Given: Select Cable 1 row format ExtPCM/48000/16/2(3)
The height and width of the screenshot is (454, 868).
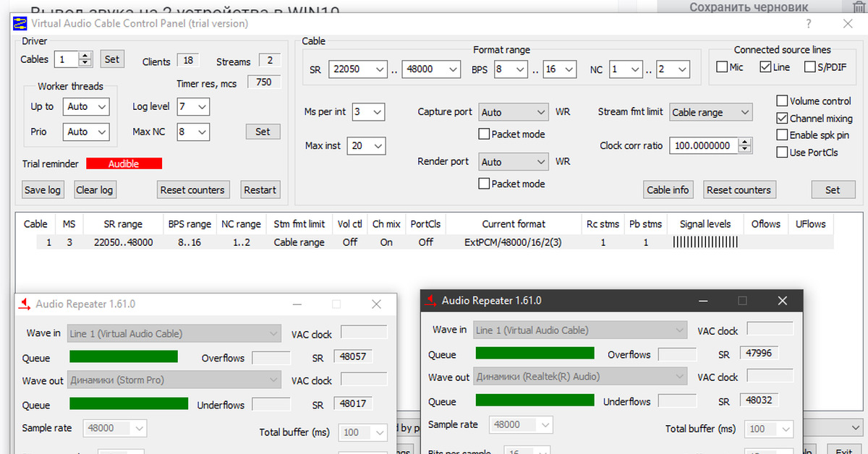Looking at the screenshot, I should [x=513, y=242].
